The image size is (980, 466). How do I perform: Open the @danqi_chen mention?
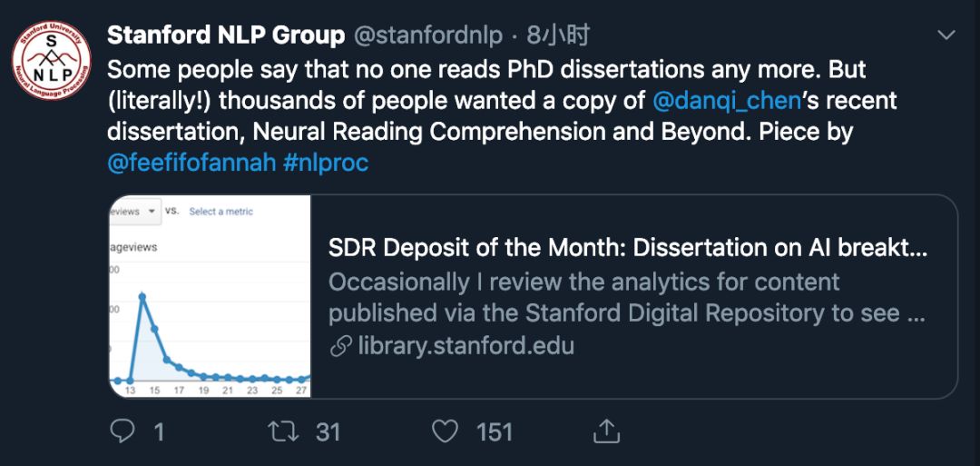722,99
